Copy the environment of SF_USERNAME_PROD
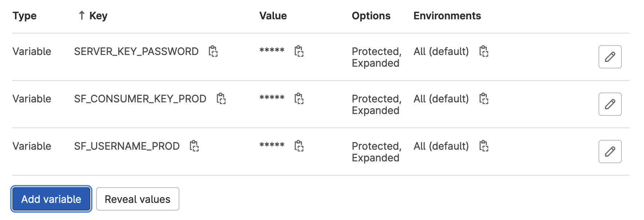Image resolution: width=644 pixels, height=220 pixels. point(484,146)
